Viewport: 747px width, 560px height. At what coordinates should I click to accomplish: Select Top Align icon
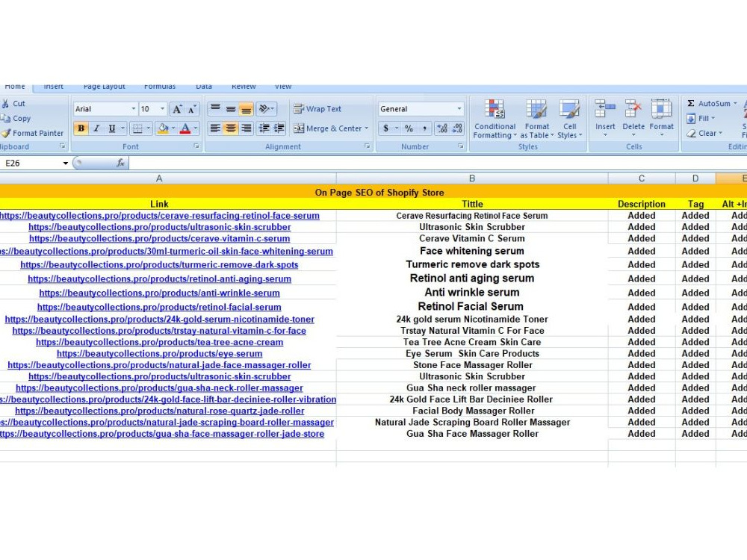(215, 109)
